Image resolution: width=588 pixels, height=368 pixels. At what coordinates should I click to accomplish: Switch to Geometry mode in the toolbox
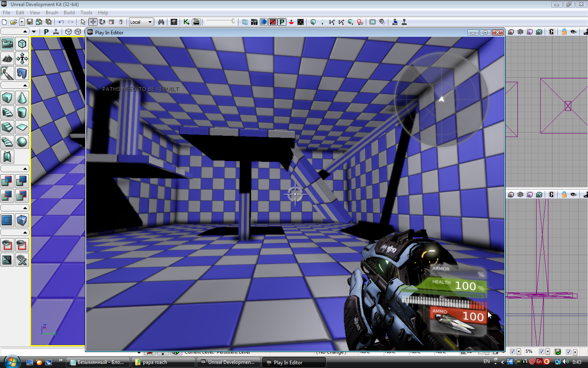pos(22,44)
